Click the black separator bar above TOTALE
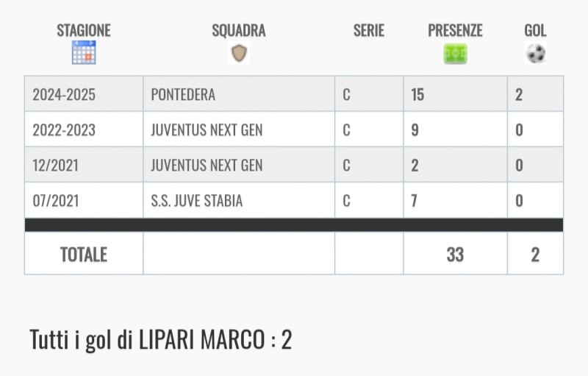Screen dimensions: 588x376 pyautogui.click(x=294, y=224)
